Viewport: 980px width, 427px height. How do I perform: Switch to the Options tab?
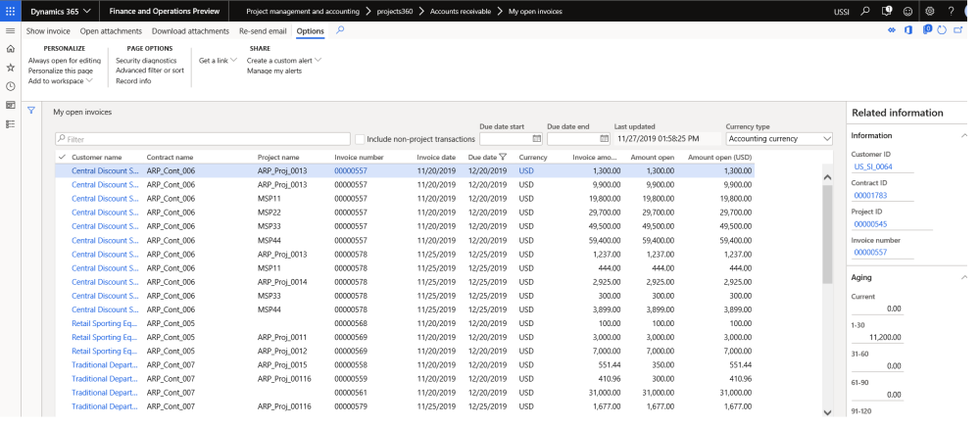[x=311, y=31]
